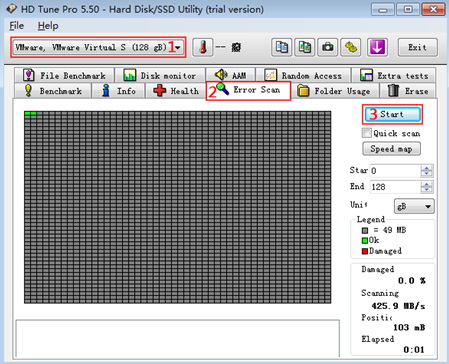Click the temperature thermometer icon

click(x=203, y=47)
